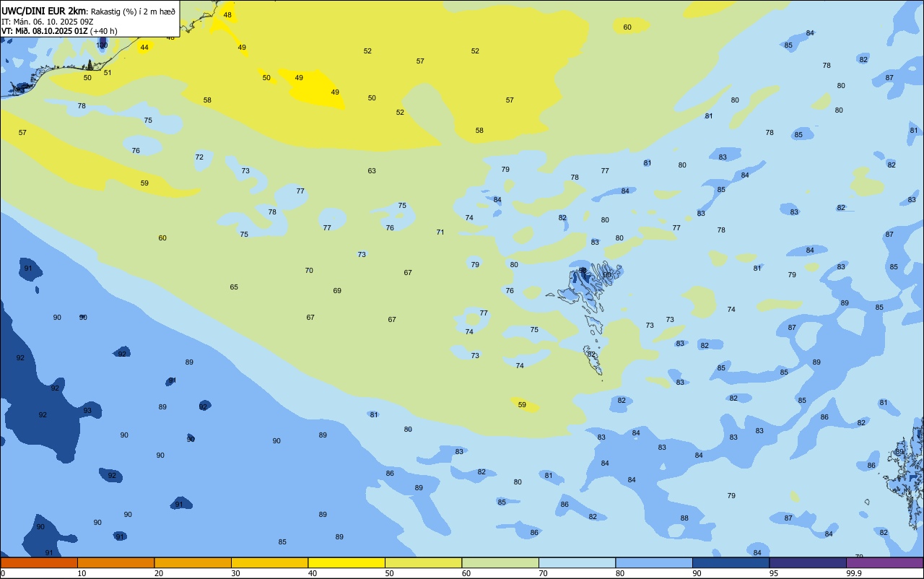Click the "IT: Mán. 06. 10. 2025 09Z" line
The image size is (924, 579).
[49, 21]
